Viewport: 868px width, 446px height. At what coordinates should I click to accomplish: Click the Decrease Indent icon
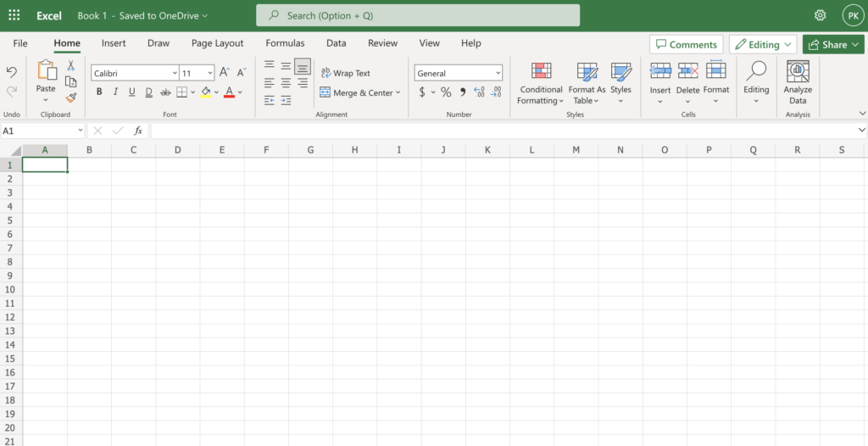pyautogui.click(x=269, y=100)
